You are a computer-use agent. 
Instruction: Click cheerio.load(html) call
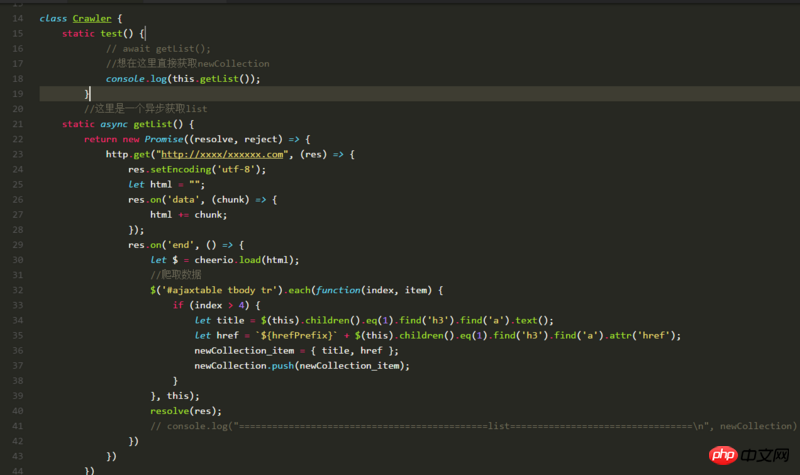pyautogui.click(x=244, y=260)
